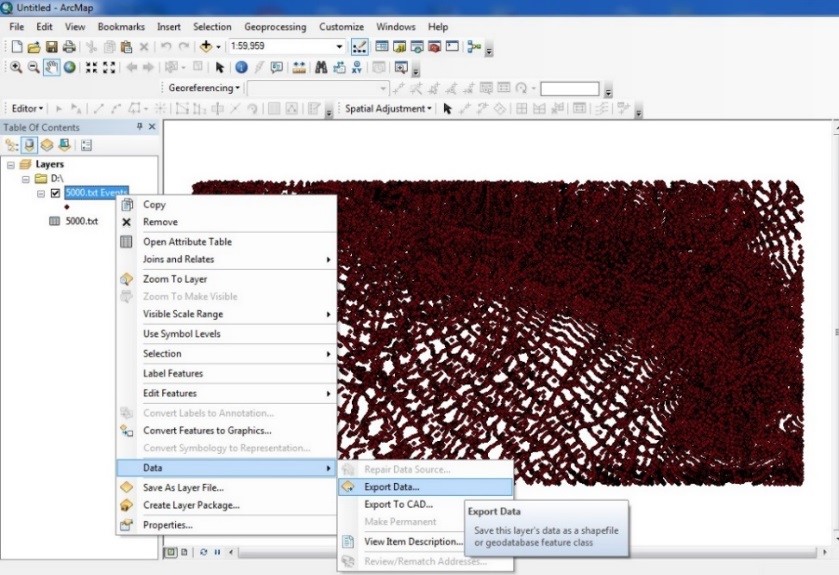Select the Zoom Out tool

[x=33, y=67]
